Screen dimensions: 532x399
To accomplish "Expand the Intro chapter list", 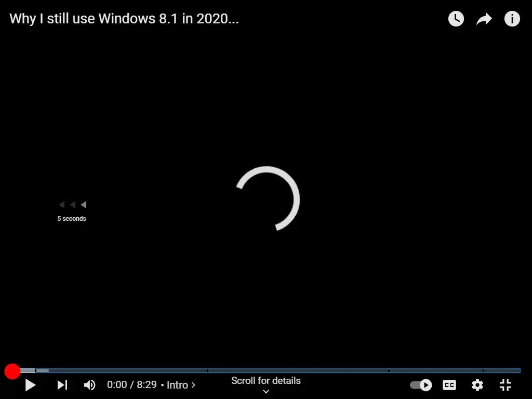I will pos(181,385).
